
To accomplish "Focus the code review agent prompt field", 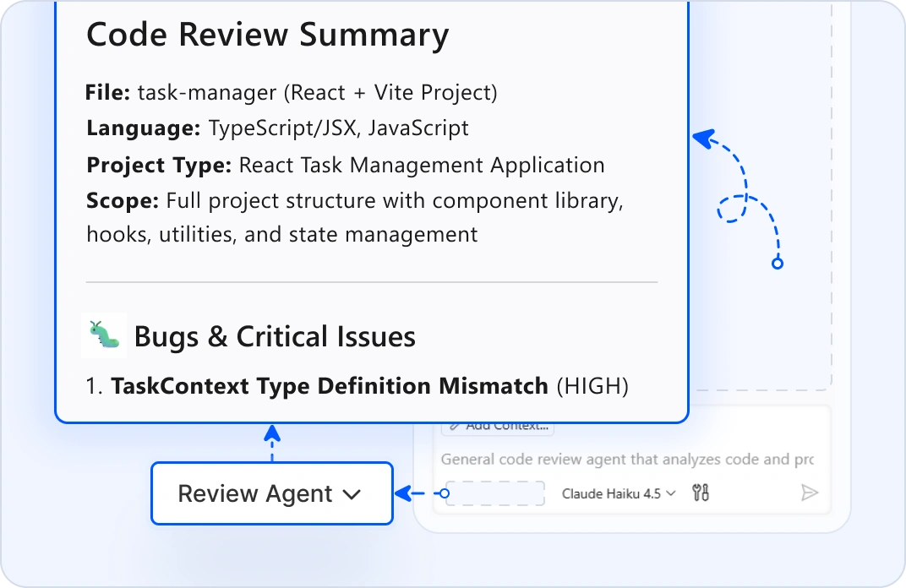I will [x=627, y=460].
